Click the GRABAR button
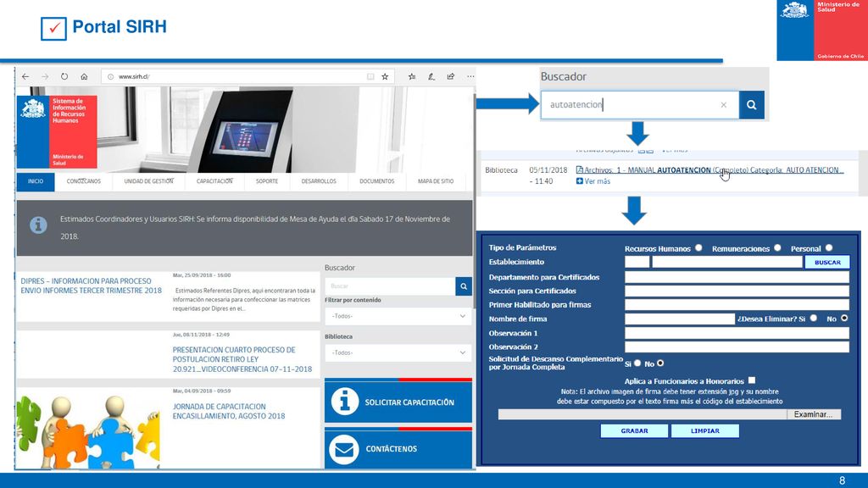 (x=634, y=430)
